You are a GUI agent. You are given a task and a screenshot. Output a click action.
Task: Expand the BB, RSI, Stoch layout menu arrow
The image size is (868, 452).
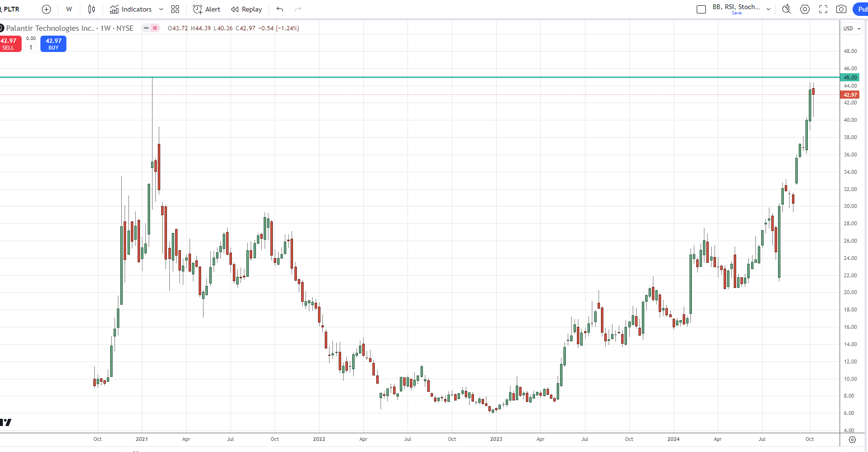click(768, 9)
